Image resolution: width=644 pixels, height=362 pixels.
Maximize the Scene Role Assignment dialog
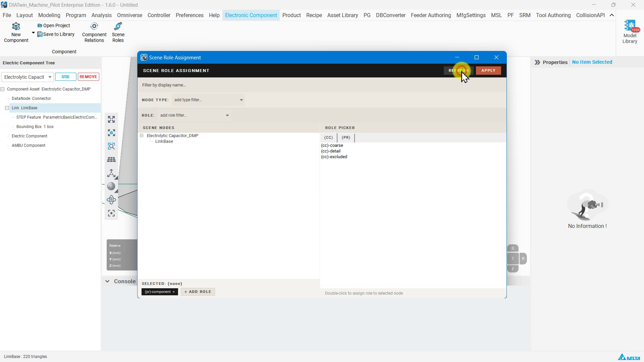point(477,58)
